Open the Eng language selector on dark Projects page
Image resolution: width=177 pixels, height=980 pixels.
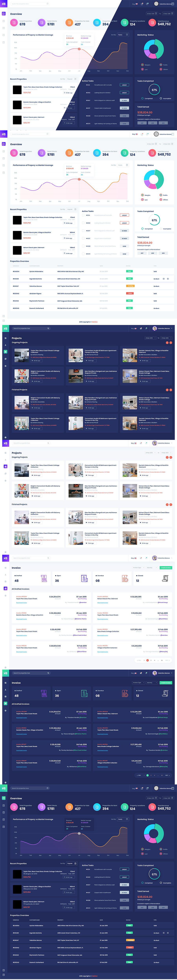[134, 328]
